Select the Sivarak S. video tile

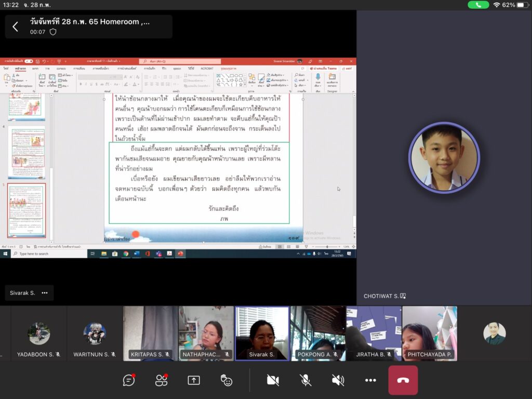pos(262,333)
